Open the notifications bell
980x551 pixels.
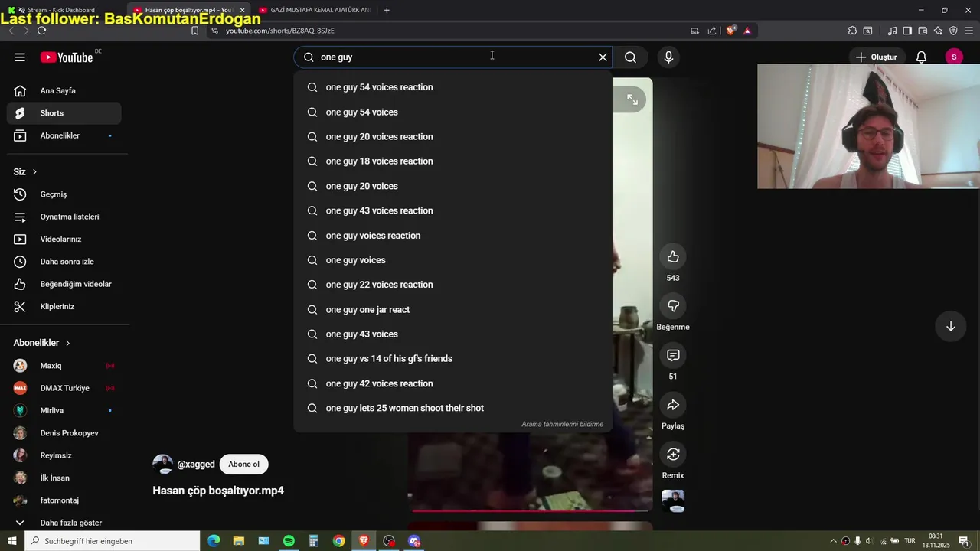922,57
